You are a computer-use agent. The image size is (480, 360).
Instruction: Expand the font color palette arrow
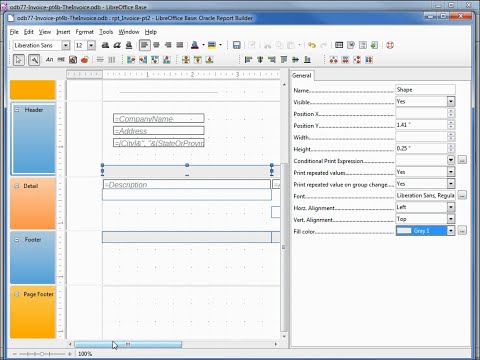pos(203,45)
